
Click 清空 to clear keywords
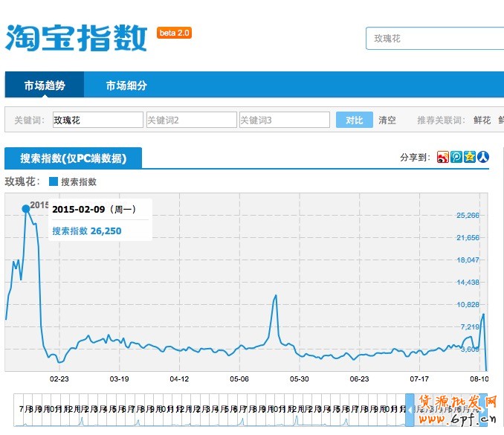click(387, 120)
